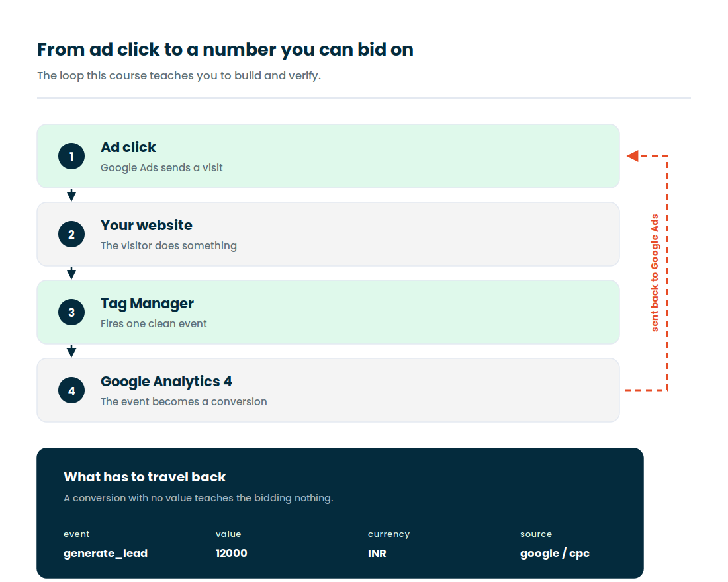Click the 'value' field label

(228, 534)
